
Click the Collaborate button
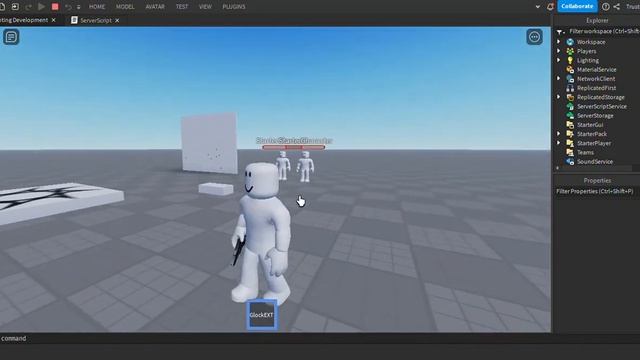577,6
